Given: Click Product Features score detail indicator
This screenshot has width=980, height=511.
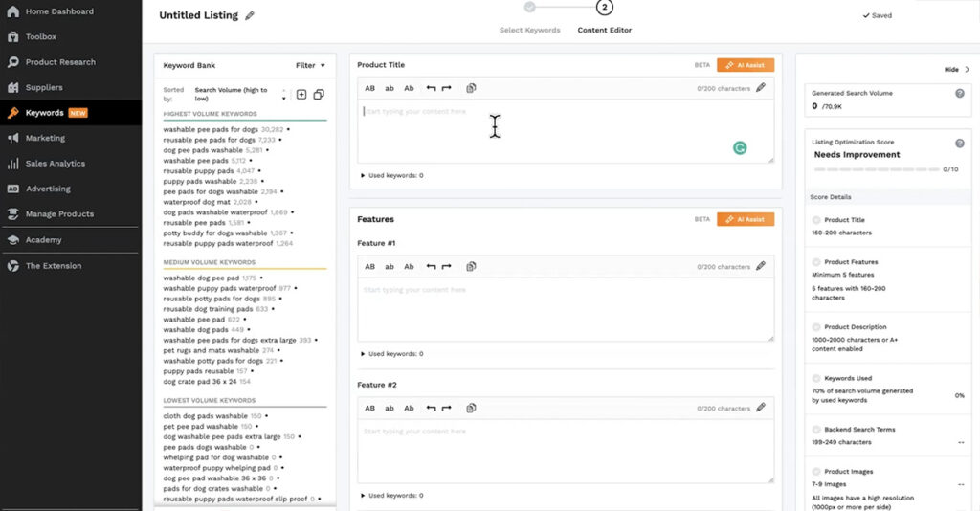Looking at the screenshot, I should point(816,262).
